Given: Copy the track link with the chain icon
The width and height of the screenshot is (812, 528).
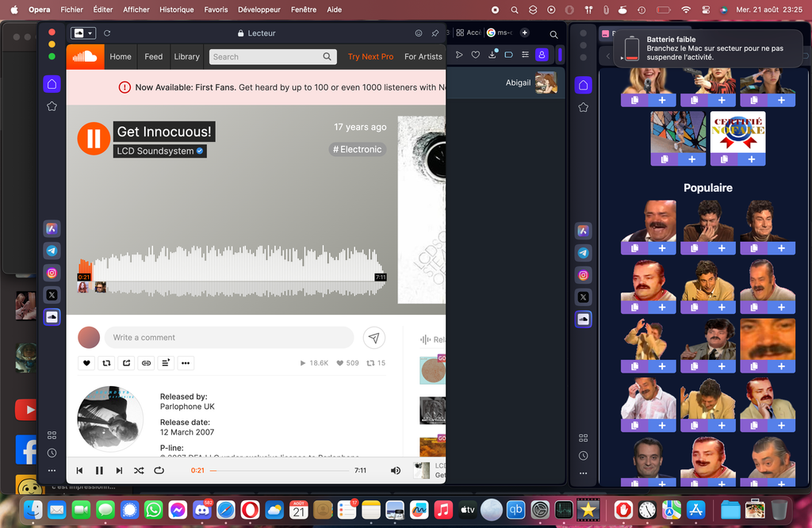Looking at the screenshot, I should click(146, 363).
